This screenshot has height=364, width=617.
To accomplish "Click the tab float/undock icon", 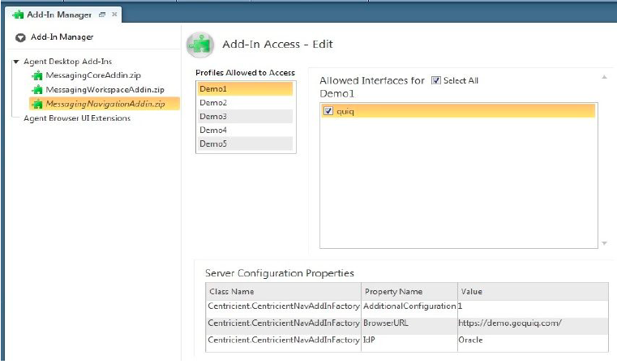I will (102, 15).
